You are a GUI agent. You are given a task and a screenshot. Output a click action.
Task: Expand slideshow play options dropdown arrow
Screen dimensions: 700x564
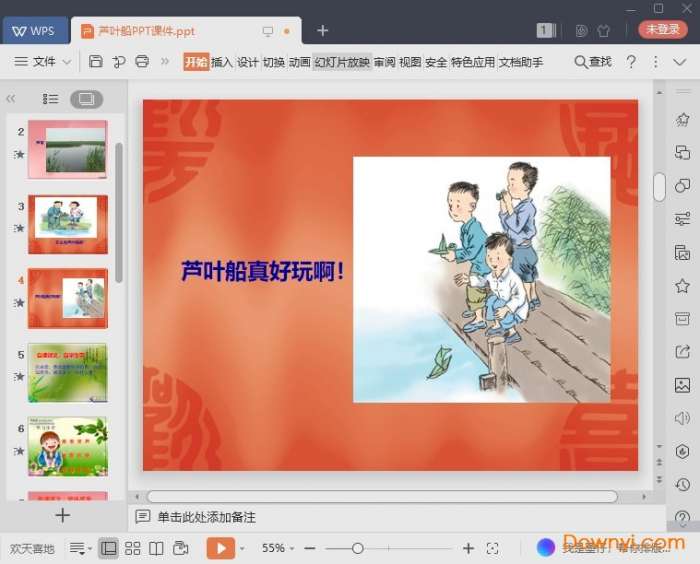pyautogui.click(x=242, y=548)
